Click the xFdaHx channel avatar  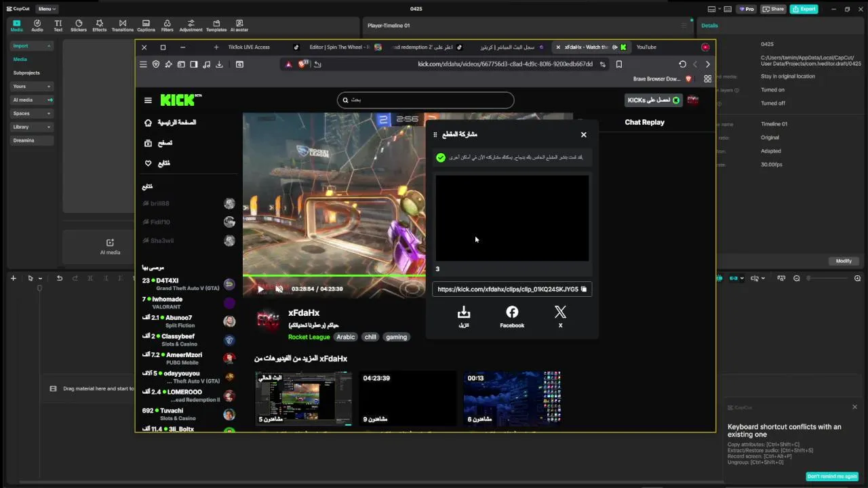[268, 320]
